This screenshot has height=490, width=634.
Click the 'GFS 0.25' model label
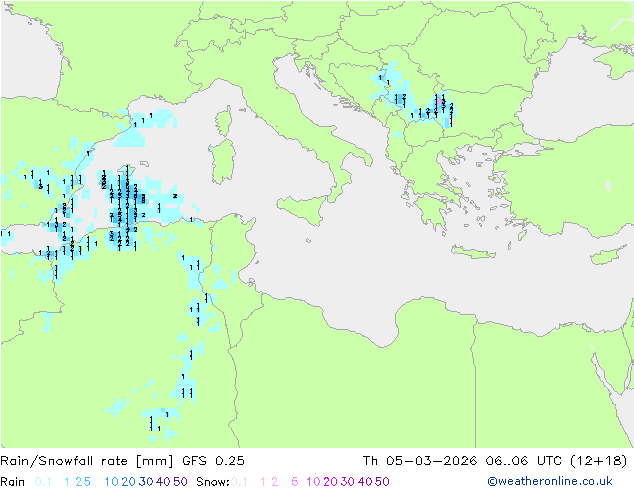[213, 461]
